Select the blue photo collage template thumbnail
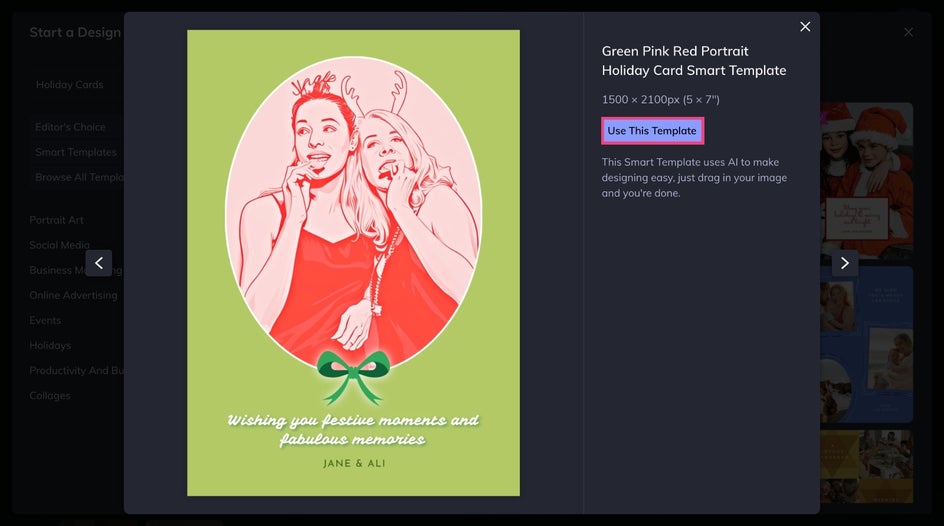This screenshot has width=944, height=526. pyautogui.click(x=866, y=345)
